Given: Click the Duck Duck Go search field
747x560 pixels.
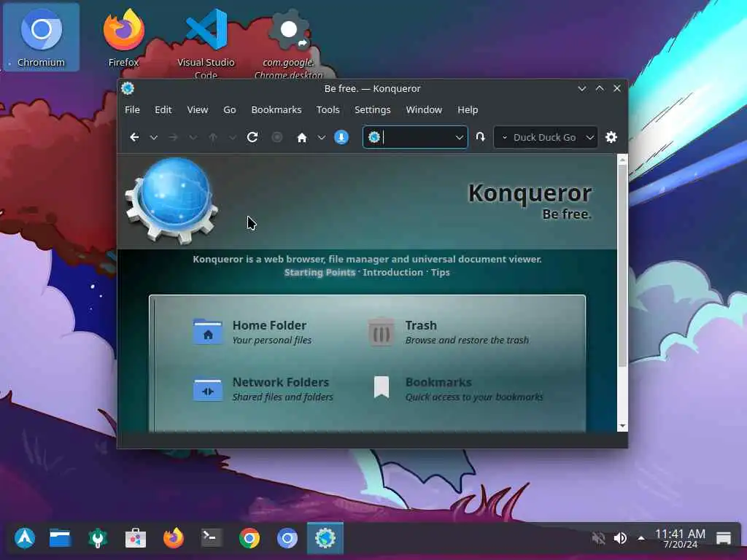Looking at the screenshot, I should coord(546,138).
